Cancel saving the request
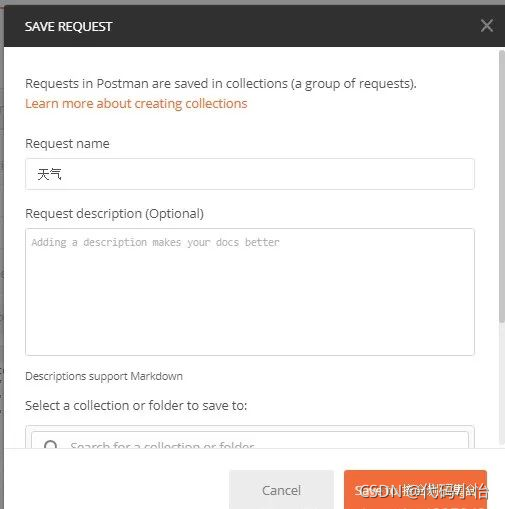Viewport: 505px width, 509px height. coord(281,489)
